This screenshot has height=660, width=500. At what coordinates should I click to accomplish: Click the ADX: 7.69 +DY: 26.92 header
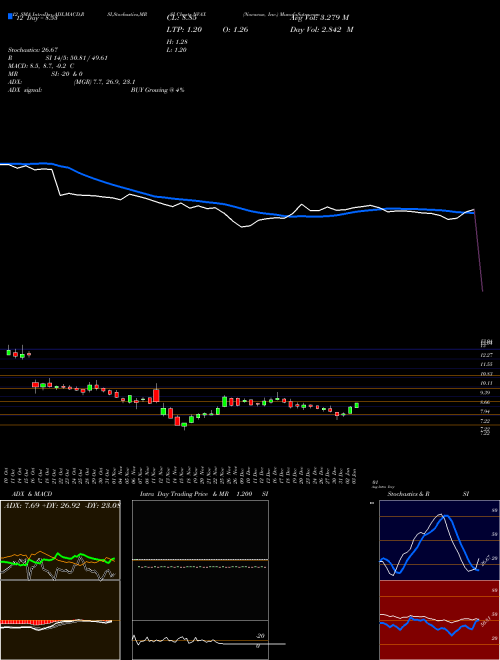click(62, 505)
